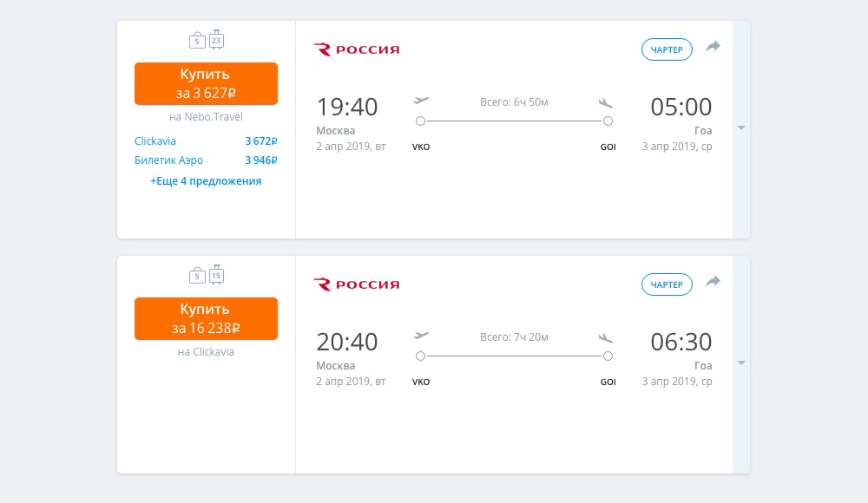Open the Clickavia offer for 3 672₽
Viewport: 868px width, 503px height.
206,141
